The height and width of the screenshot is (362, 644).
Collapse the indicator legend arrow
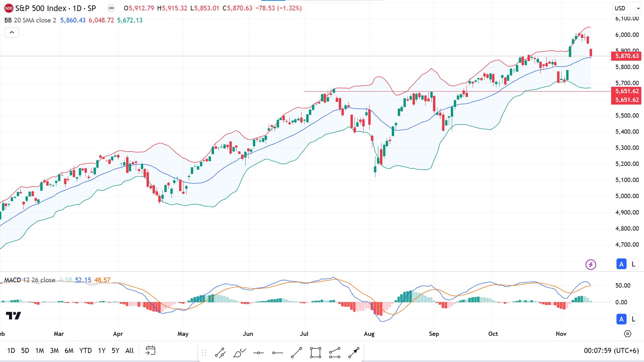tap(12, 33)
